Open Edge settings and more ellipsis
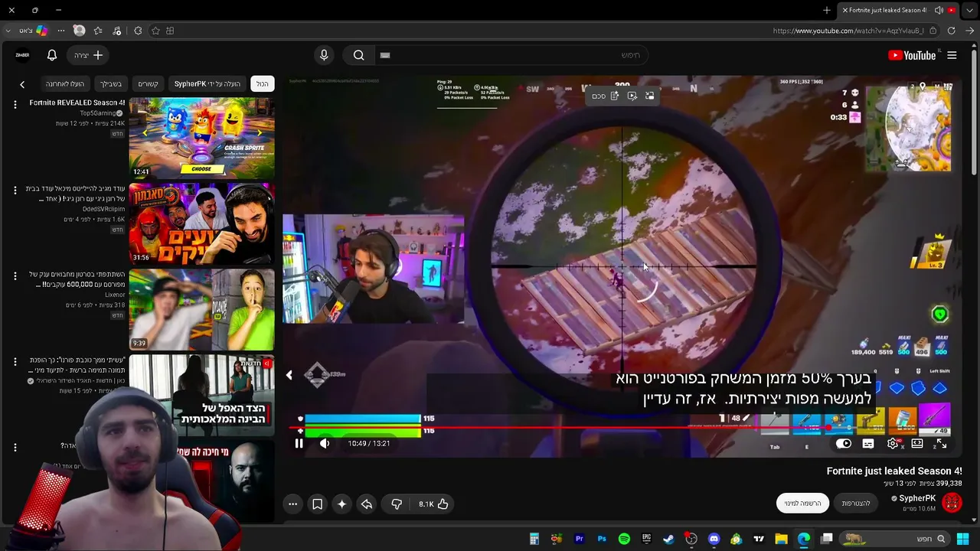Image resolution: width=980 pixels, height=551 pixels. pyautogui.click(x=60, y=31)
